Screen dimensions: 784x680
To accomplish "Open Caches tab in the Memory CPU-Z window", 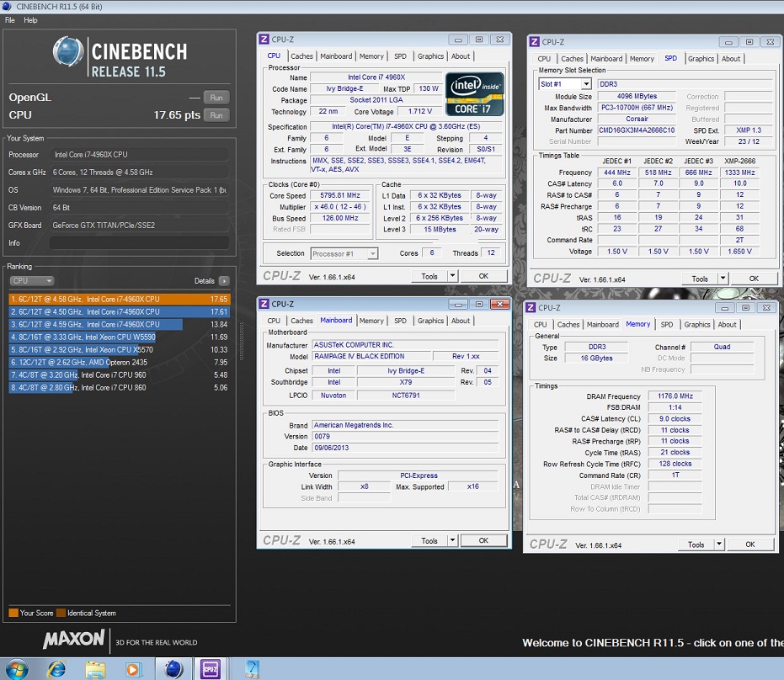I will point(568,325).
